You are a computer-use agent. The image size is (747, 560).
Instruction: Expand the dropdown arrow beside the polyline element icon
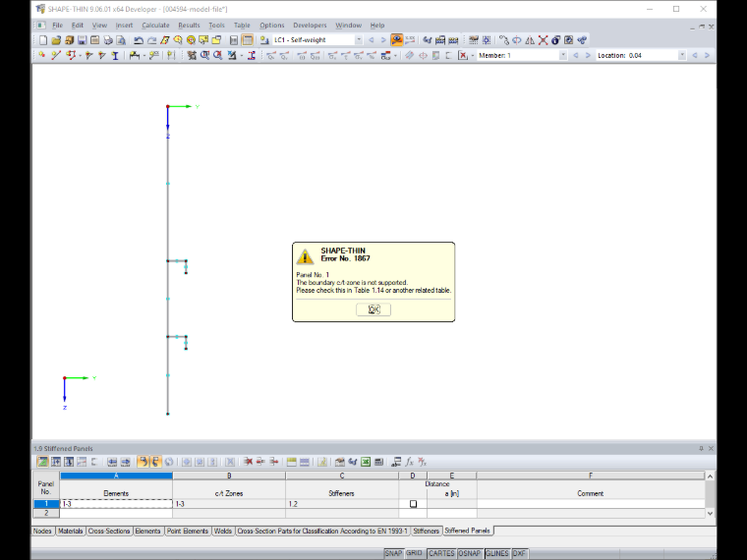pyautogui.click(x=80, y=55)
